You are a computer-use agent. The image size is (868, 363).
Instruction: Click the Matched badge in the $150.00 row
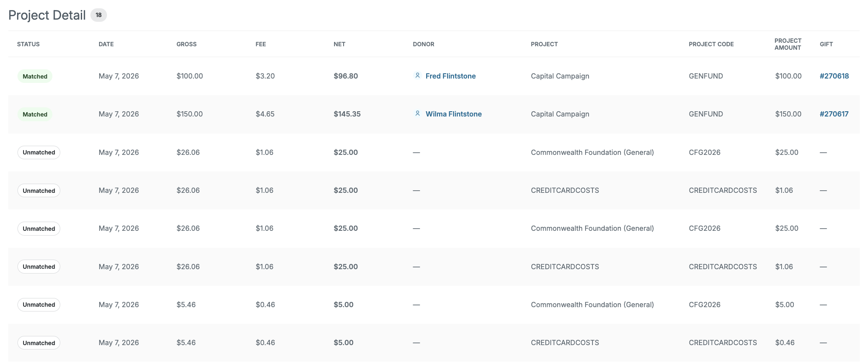click(x=35, y=114)
